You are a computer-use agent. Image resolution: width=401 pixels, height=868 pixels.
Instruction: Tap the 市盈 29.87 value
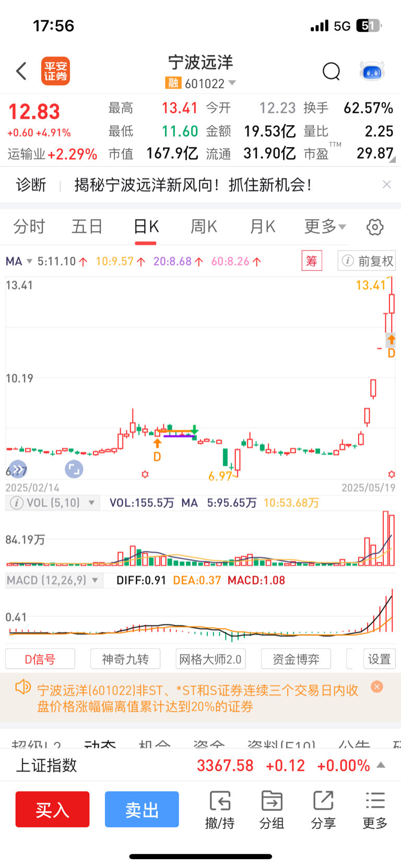(x=375, y=153)
